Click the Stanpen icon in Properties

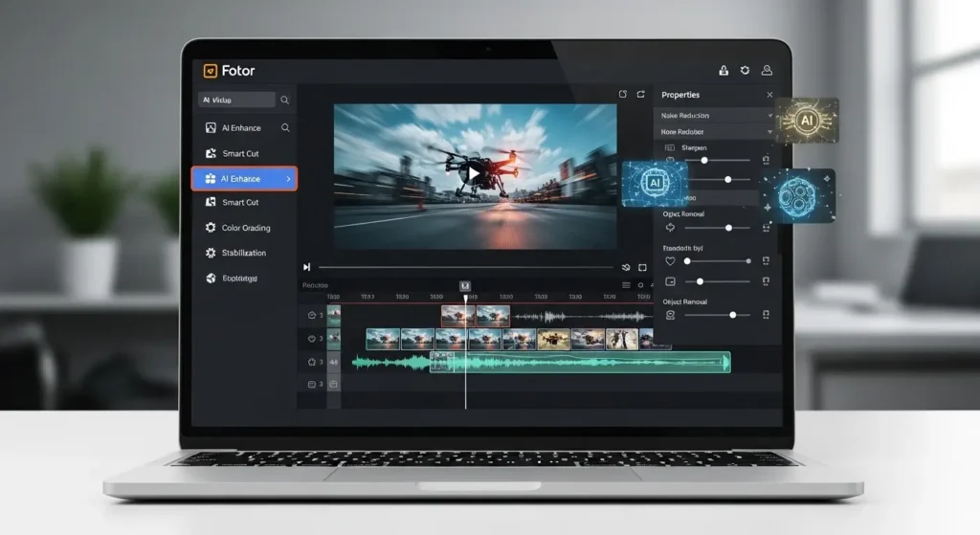pyautogui.click(x=669, y=148)
